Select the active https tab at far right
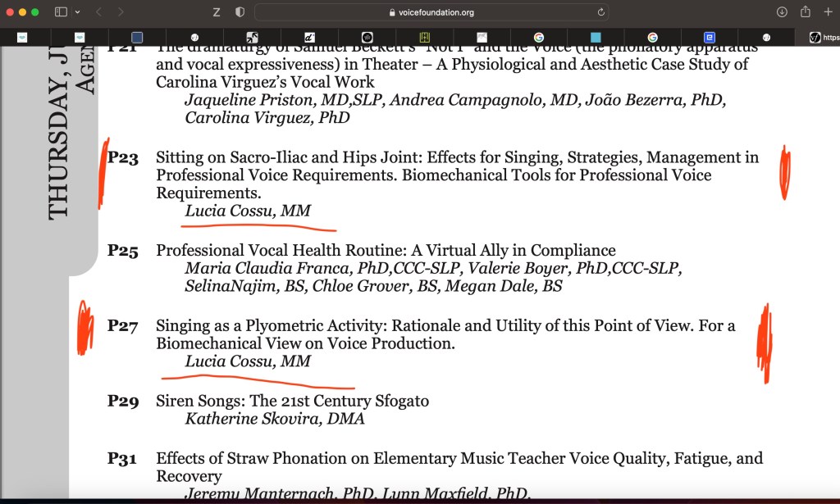Screen dimensions: 840x504 (x=820, y=38)
